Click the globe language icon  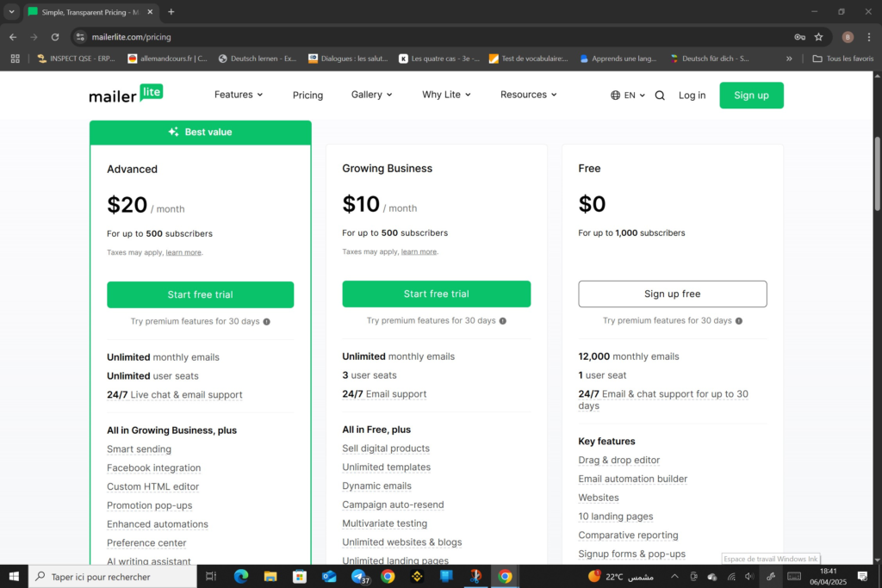(x=615, y=95)
